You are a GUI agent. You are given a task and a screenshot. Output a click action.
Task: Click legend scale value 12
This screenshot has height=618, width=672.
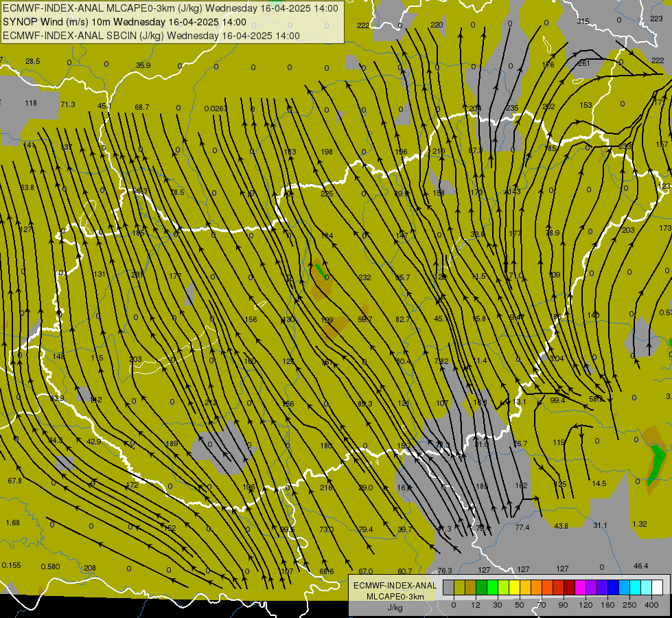coord(475,605)
